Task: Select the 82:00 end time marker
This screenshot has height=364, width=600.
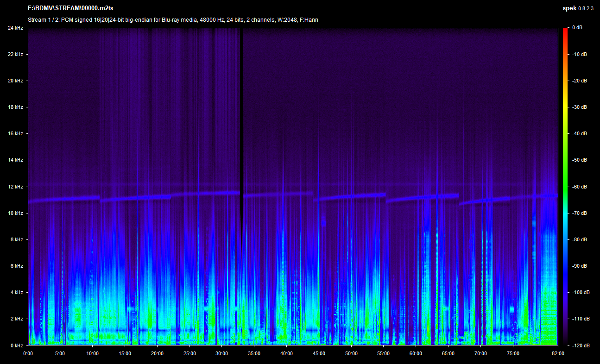Action: pos(558,353)
